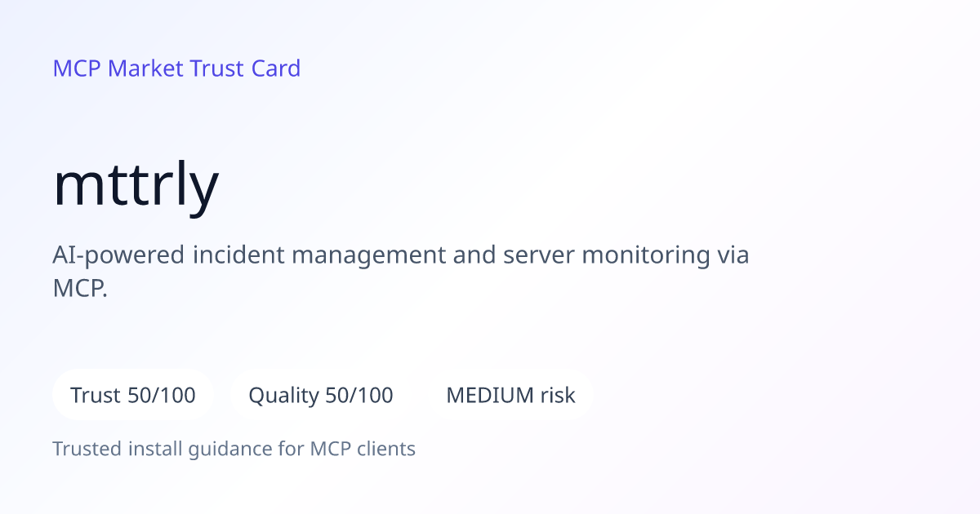This screenshot has width=980, height=514.
Task: Click the word AI-powered in description
Action: point(119,255)
